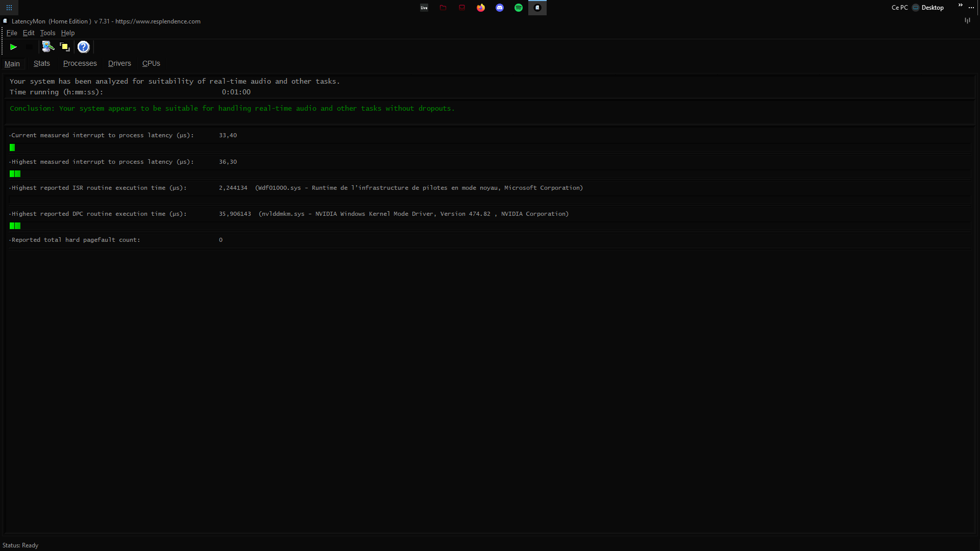Open Spotify from the taskbar
The height and width of the screenshot is (551, 980).
click(x=519, y=8)
